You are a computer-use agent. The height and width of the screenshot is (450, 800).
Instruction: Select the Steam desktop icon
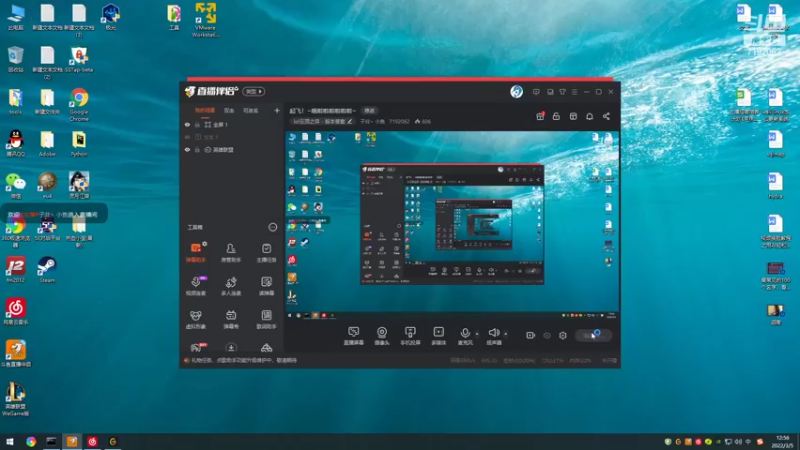click(47, 269)
